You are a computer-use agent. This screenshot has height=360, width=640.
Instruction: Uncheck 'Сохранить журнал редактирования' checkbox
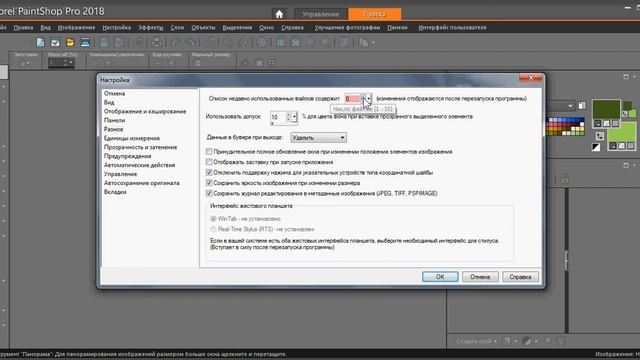pos(209,193)
